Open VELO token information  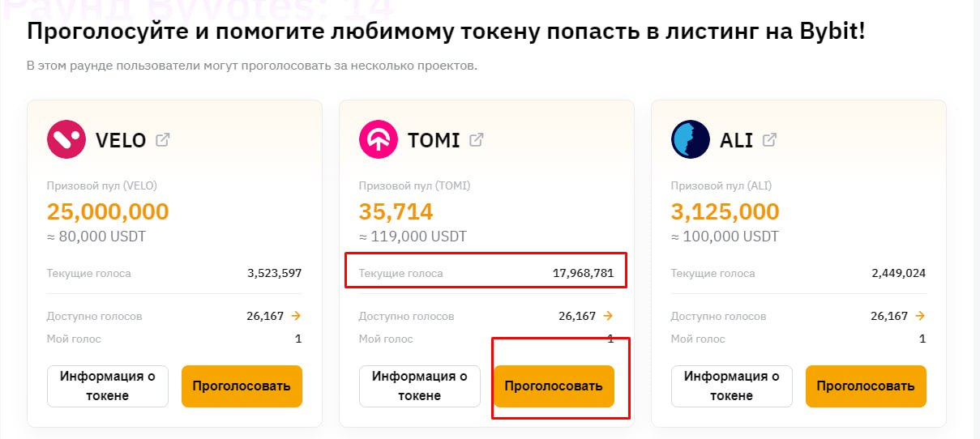[x=108, y=386]
